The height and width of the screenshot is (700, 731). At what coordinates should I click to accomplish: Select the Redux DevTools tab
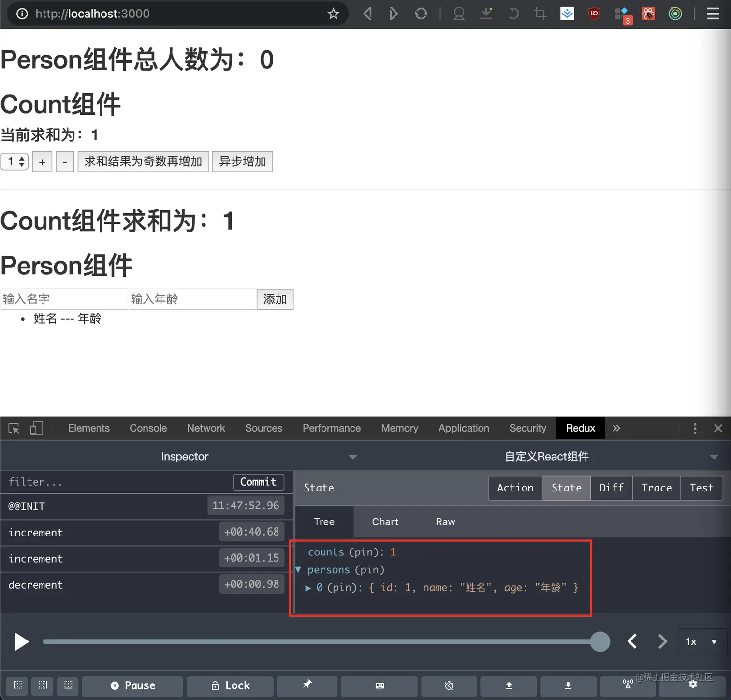[581, 428]
